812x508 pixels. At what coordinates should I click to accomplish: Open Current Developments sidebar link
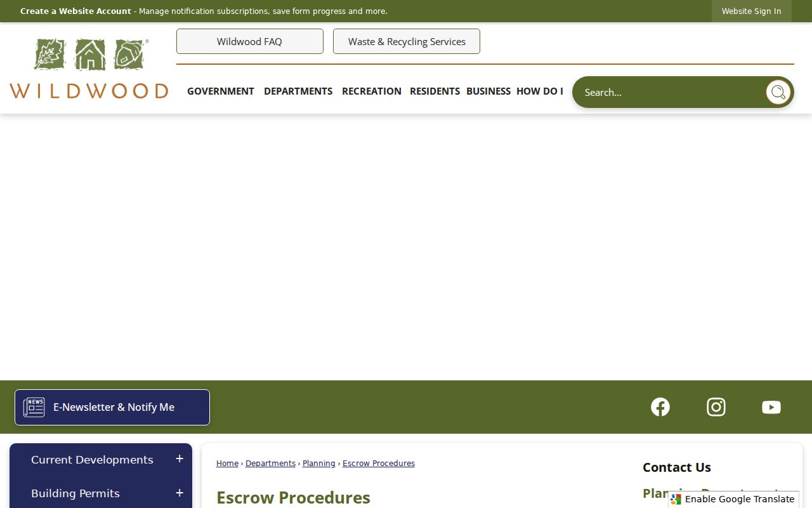(x=92, y=459)
